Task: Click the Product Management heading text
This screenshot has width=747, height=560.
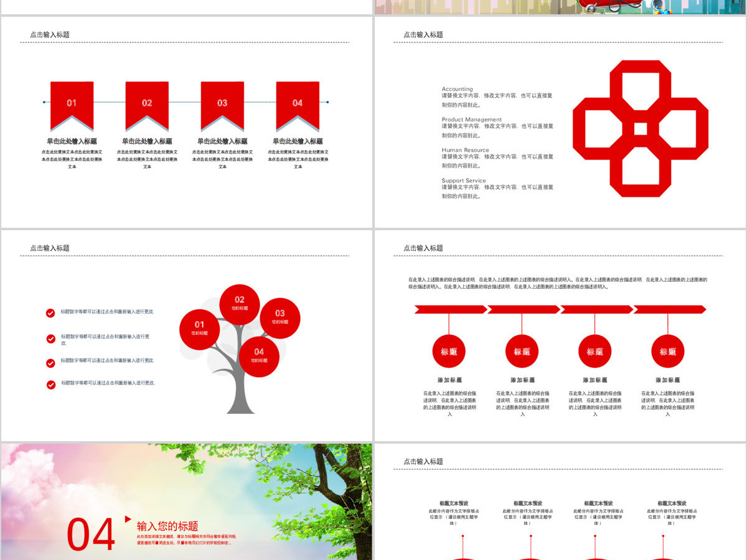Action: 472,119
